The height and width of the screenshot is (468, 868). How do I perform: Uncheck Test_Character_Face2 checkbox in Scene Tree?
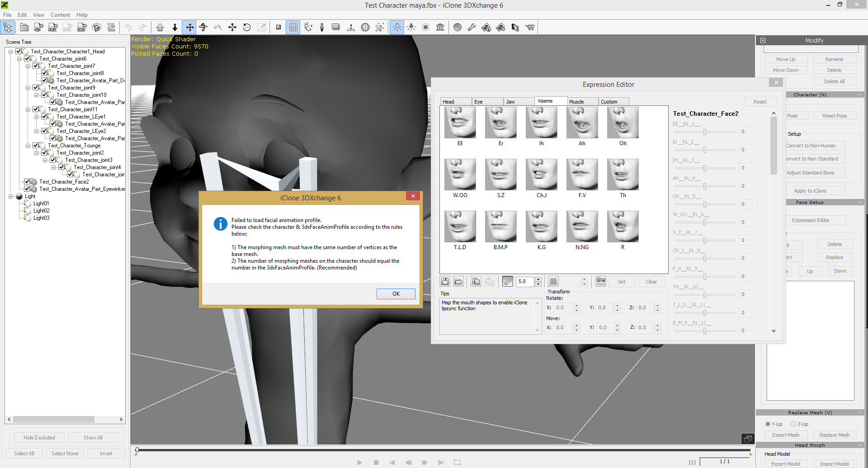tap(27, 182)
